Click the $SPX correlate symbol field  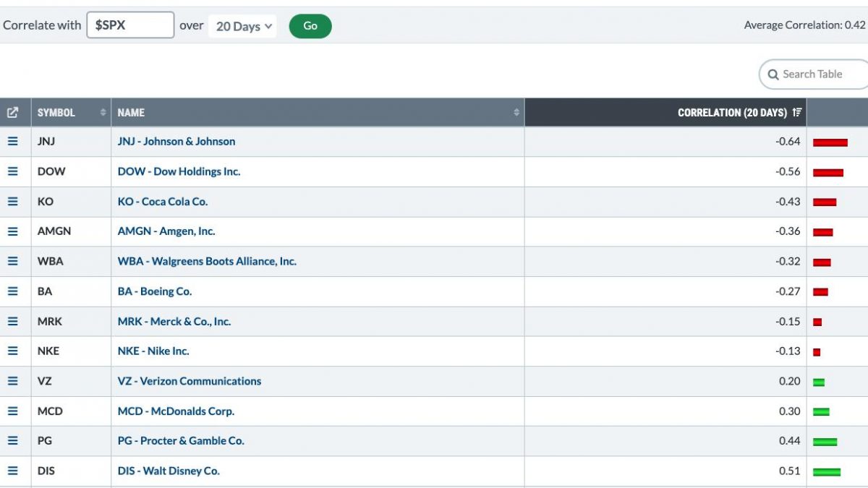[x=130, y=25]
